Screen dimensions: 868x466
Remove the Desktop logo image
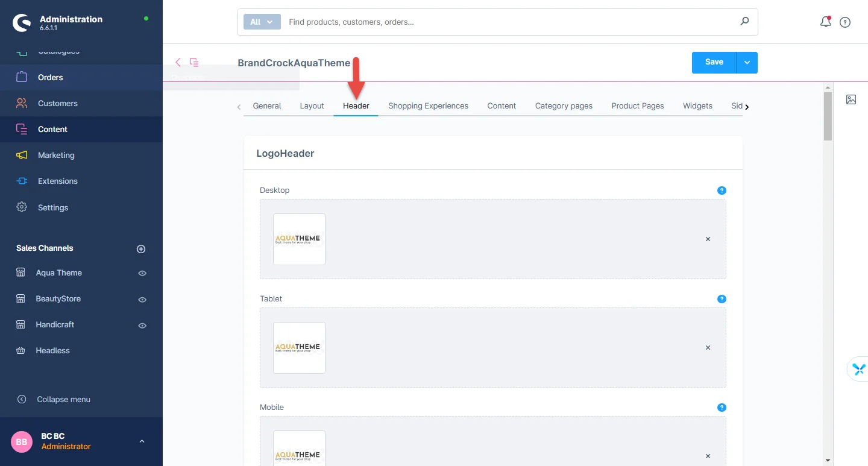coord(708,239)
